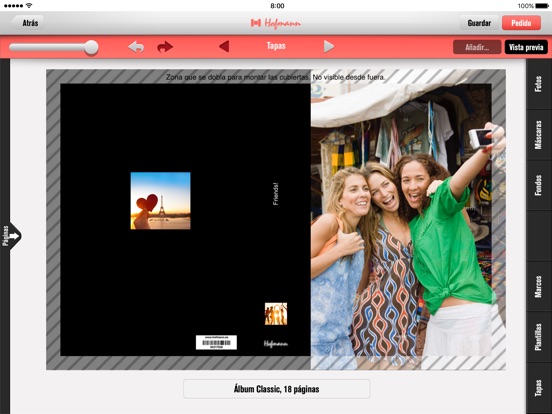Tap the Hofmann logo on back cover

pos(276,344)
